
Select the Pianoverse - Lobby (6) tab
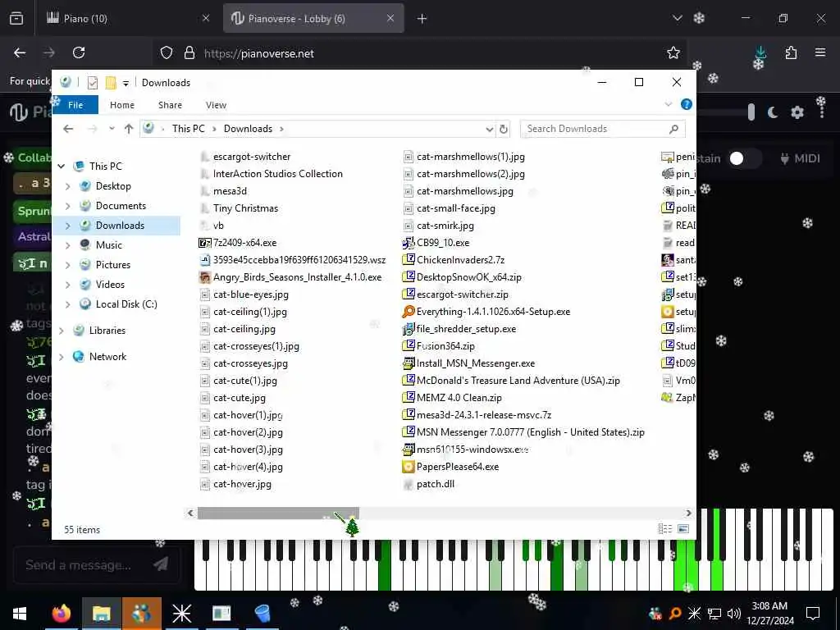tap(313, 19)
